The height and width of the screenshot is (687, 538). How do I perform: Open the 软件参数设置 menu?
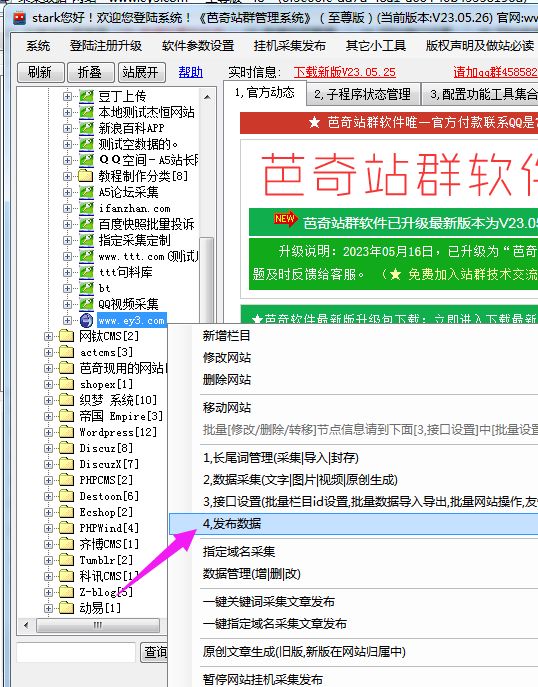(x=198, y=46)
